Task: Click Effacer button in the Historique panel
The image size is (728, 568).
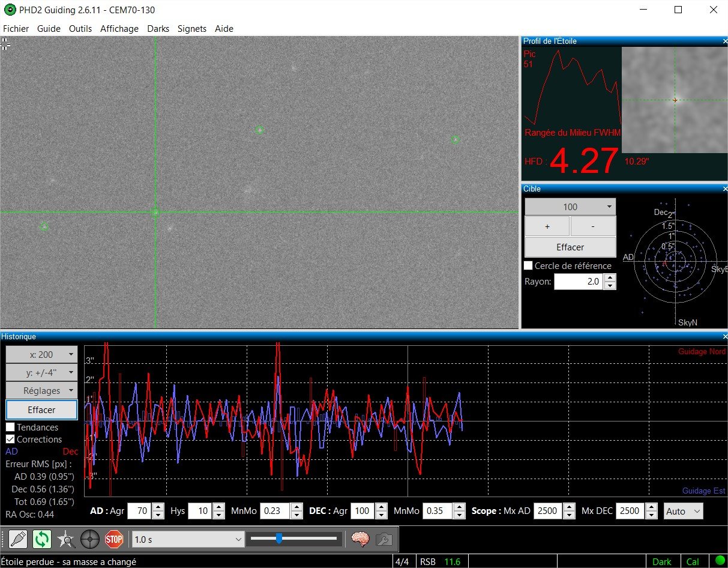Action: pos(41,410)
